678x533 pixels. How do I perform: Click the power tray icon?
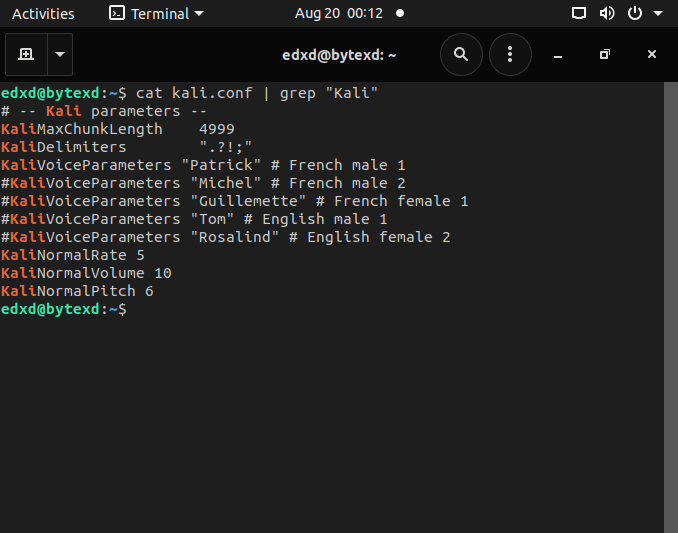(x=634, y=13)
